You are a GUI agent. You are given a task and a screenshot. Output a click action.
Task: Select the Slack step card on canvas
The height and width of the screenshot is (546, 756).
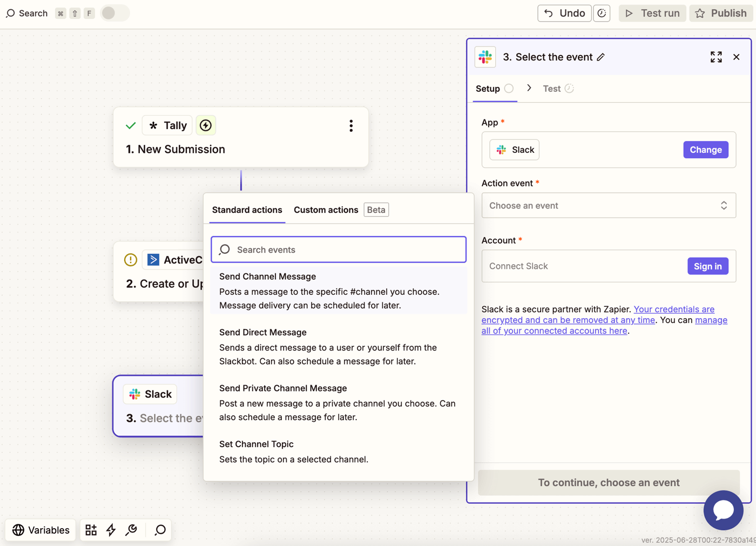(159, 406)
